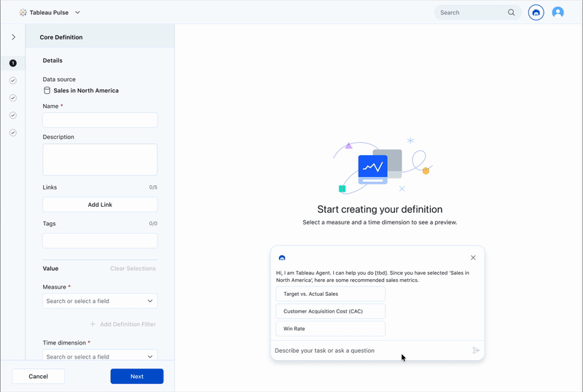The height and width of the screenshot is (392, 583).
Task: Choose Customer Acquisition Cost (CAC) suggestion
Action: [x=331, y=311]
